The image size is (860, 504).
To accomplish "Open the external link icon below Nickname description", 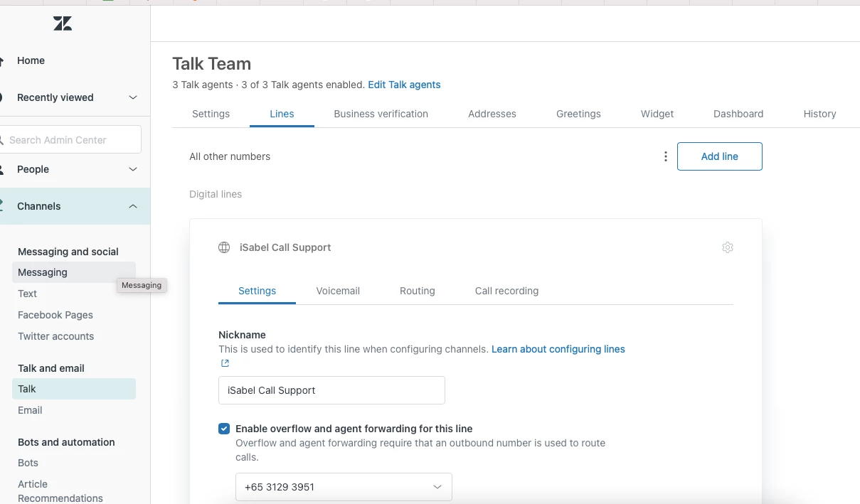I will [225, 363].
